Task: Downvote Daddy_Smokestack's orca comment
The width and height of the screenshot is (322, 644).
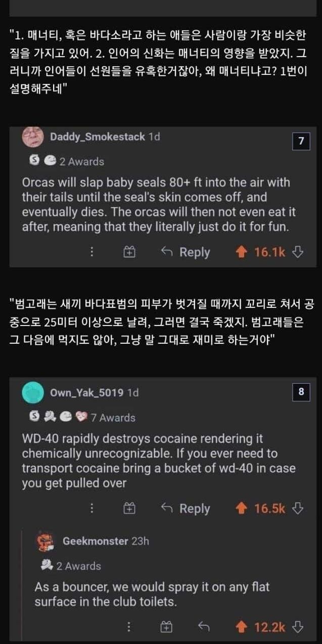Action: (298, 252)
